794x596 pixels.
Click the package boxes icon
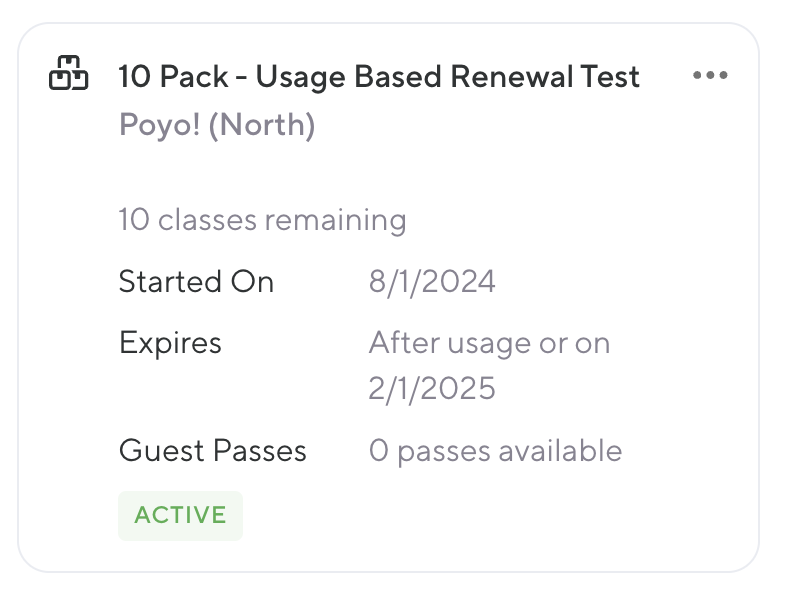[x=68, y=75]
